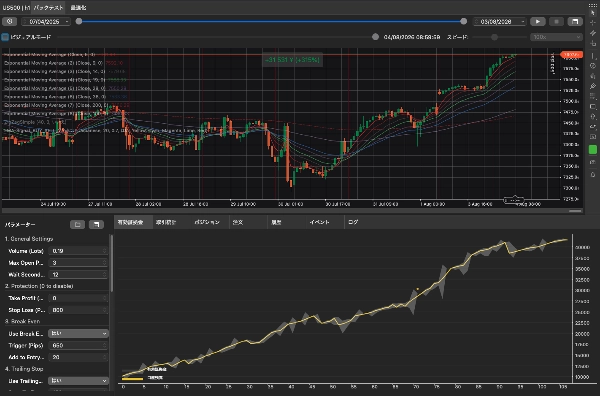Select the parallel lines drawing tool
This screenshot has height=396, width=600.
coord(593,33)
